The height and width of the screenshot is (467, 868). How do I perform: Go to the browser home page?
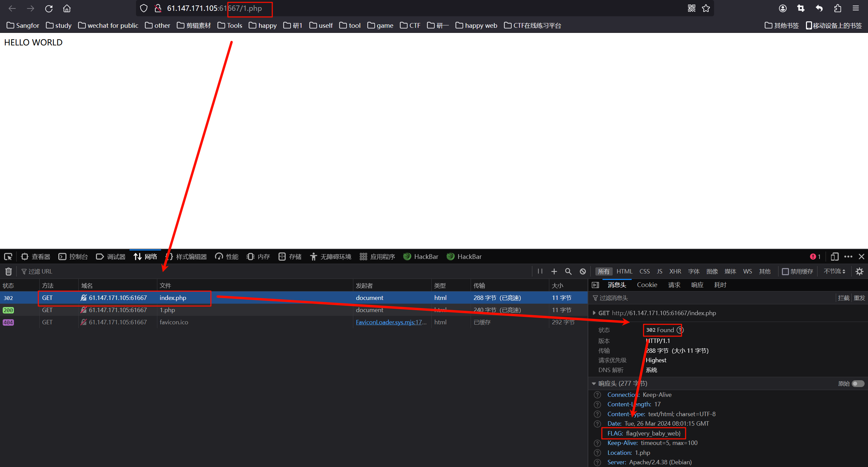tap(67, 8)
